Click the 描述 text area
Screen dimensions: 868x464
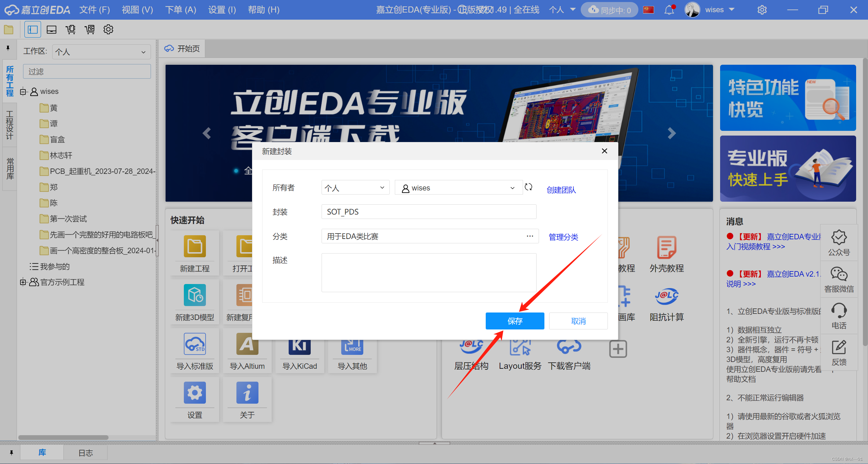click(x=428, y=273)
